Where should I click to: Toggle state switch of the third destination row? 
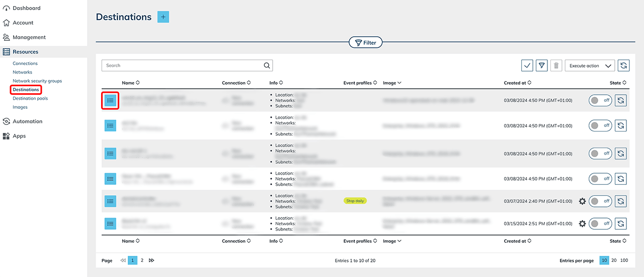tap(600, 153)
